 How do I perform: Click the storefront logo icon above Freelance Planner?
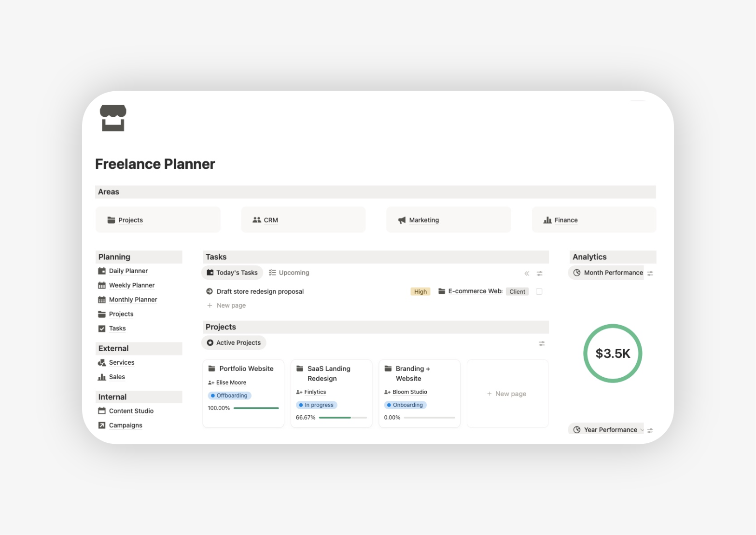(113, 117)
